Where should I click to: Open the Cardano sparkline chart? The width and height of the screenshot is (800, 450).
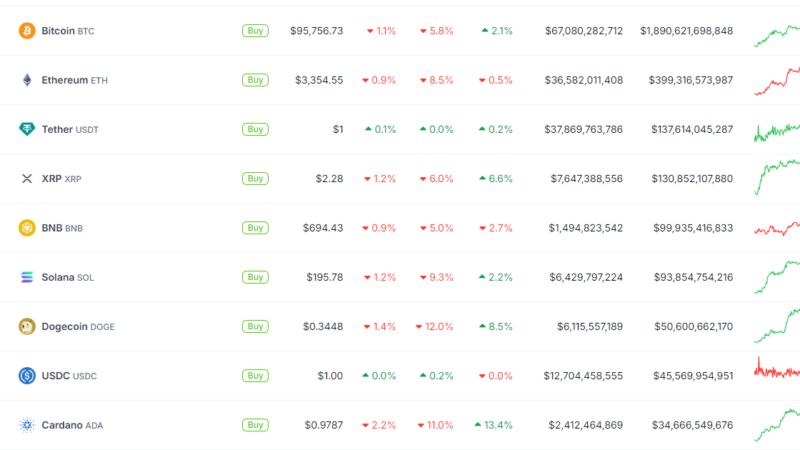[x=777, y=424]
